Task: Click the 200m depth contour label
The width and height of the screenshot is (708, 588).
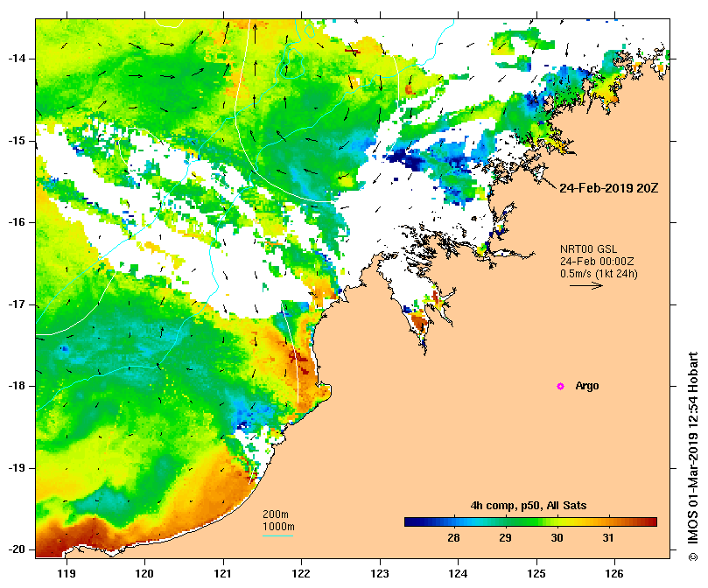Action: coord(276,514)
